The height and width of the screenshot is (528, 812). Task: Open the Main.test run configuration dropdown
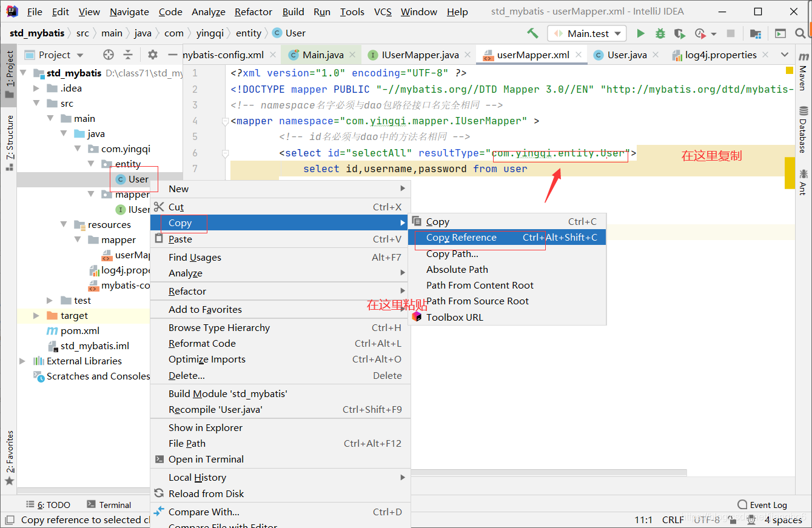coord(586,33)
